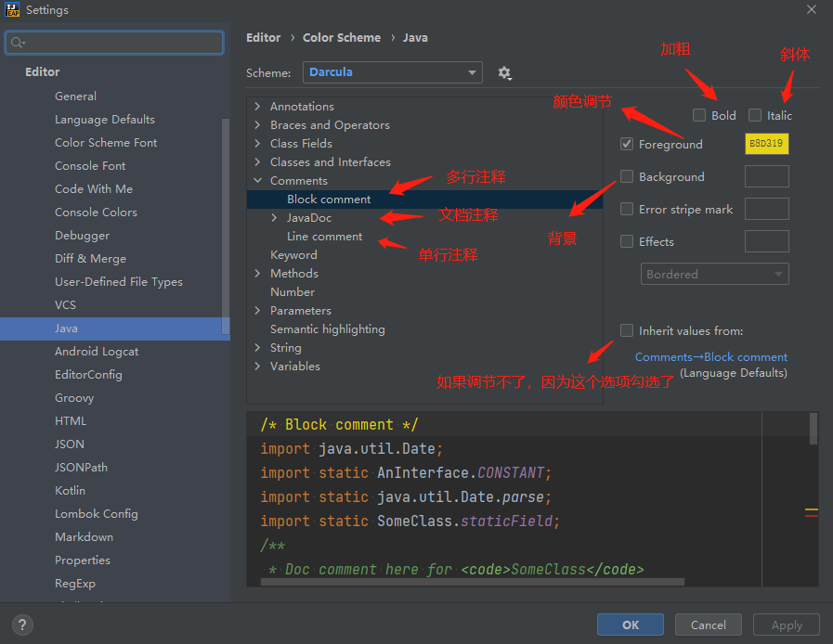
Task: Check the Error stripe mark checkbox
Action: coord(627,209)
